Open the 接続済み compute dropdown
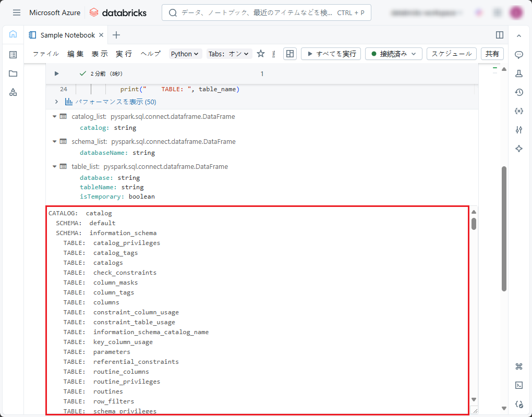 point(393,54)
